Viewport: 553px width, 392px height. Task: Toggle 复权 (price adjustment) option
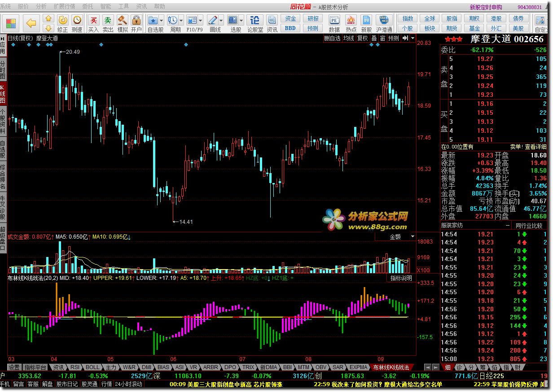coord(363,38)
